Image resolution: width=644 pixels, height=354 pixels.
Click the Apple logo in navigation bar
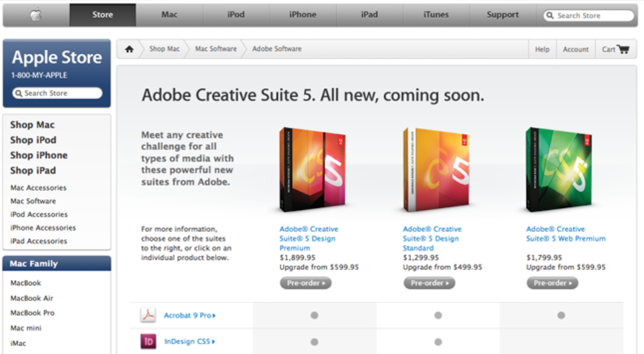[36, 15]
